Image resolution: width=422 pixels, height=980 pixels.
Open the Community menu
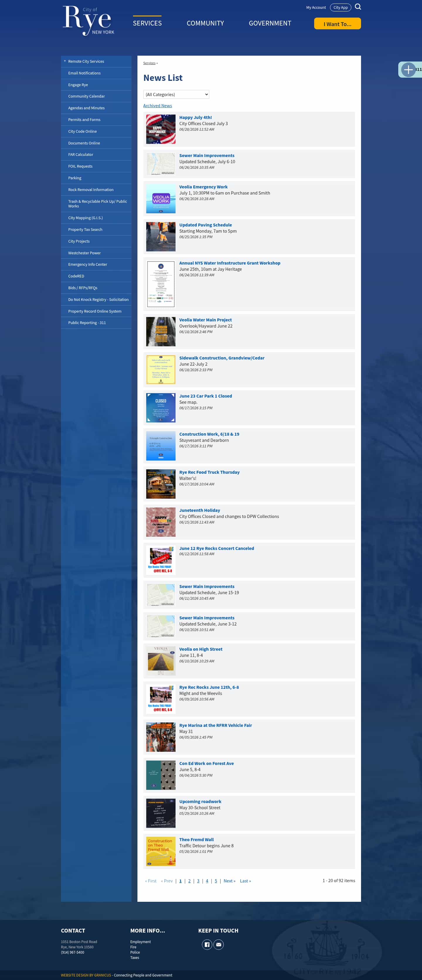(205, 23)
